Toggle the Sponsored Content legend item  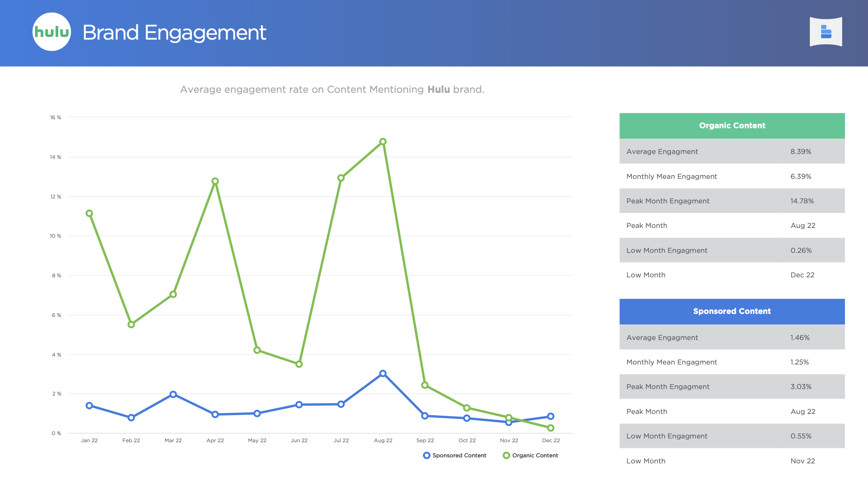455,455
